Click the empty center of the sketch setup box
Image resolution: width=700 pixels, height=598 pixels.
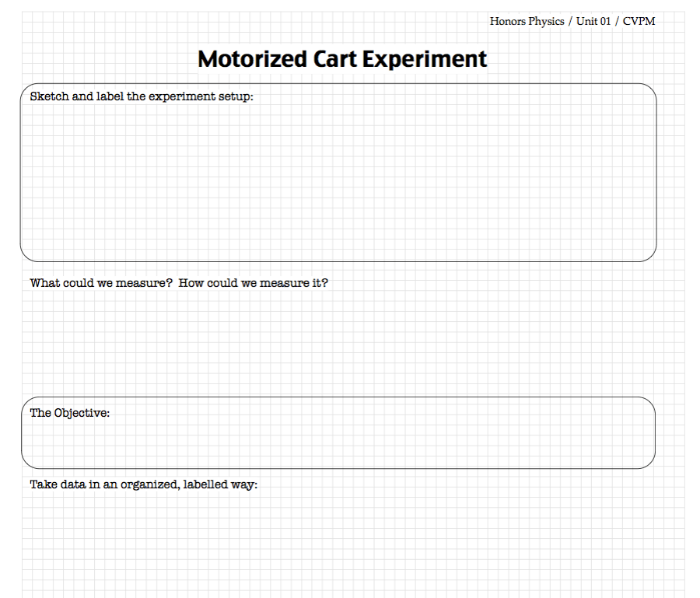point(338,183)
